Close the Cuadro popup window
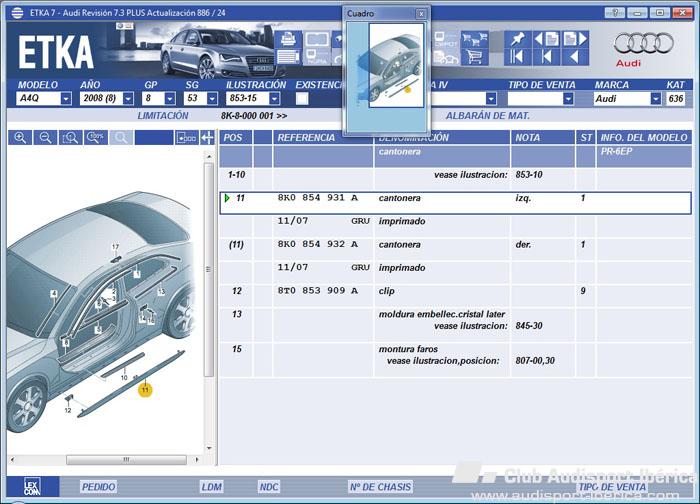This screenshot has height=504, width=700. pos(421,14)
